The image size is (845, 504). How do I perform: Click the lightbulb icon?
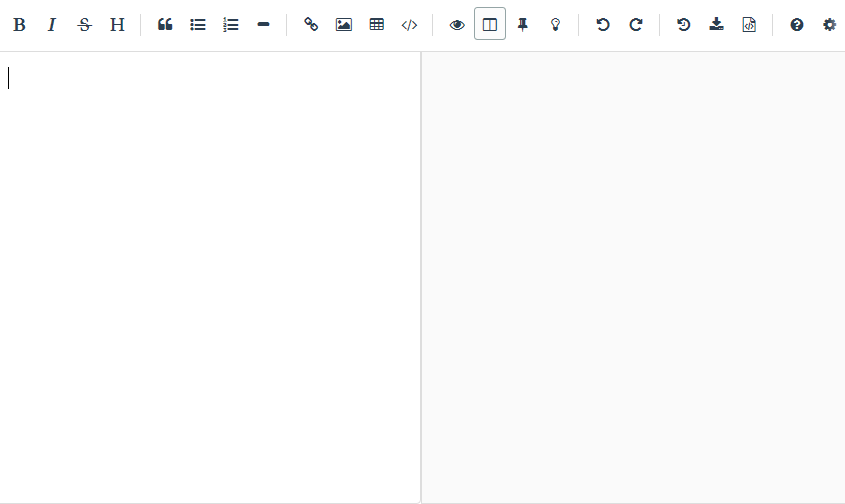pyautogui.click(x=555, y=25)
